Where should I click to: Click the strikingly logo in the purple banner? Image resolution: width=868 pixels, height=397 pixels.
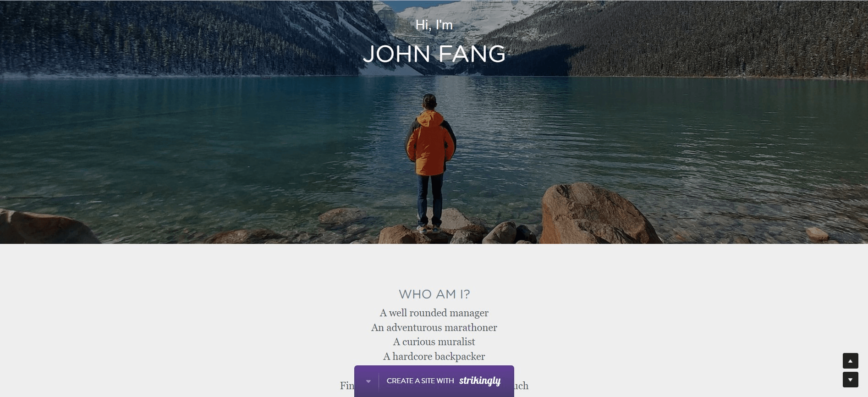click(x=480, y=381)
